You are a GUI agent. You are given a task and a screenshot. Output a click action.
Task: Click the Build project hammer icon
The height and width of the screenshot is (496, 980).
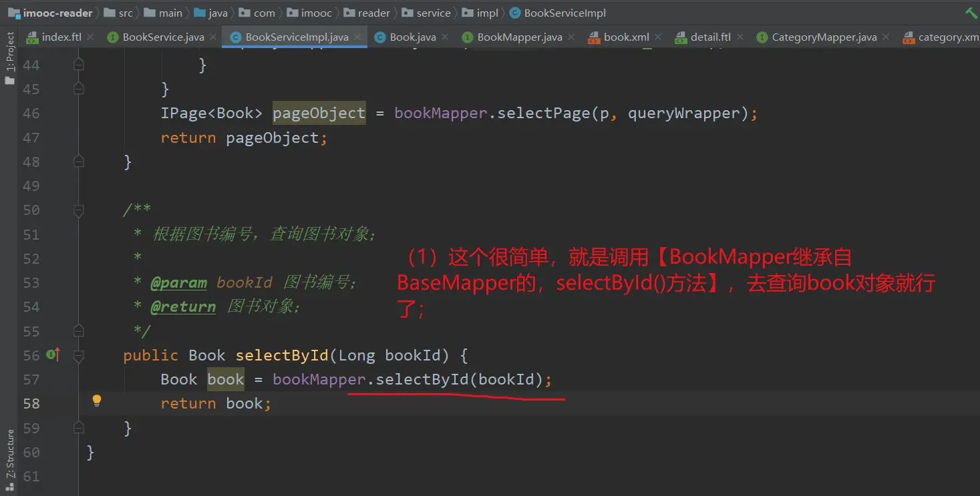pyautogui.click(x=971, y=13)
